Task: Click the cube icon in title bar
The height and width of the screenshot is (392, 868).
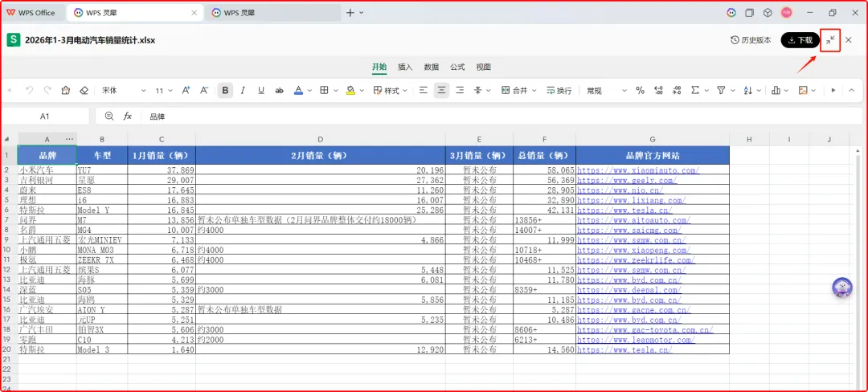Action: tap(768, 13)
